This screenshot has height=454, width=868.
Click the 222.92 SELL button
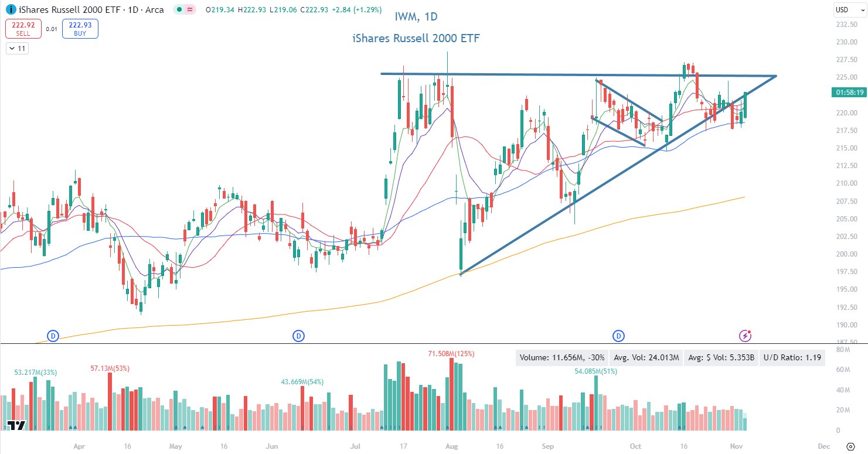[23, 29]
